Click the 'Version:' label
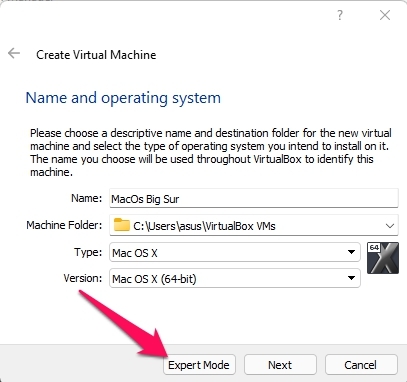Viewport: 407px width, 382px height. 83,278
